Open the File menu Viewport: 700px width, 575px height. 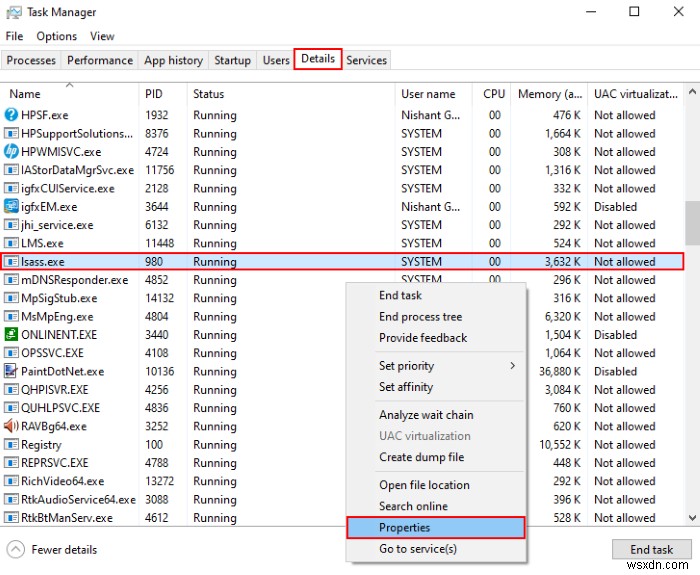[14, 36]
